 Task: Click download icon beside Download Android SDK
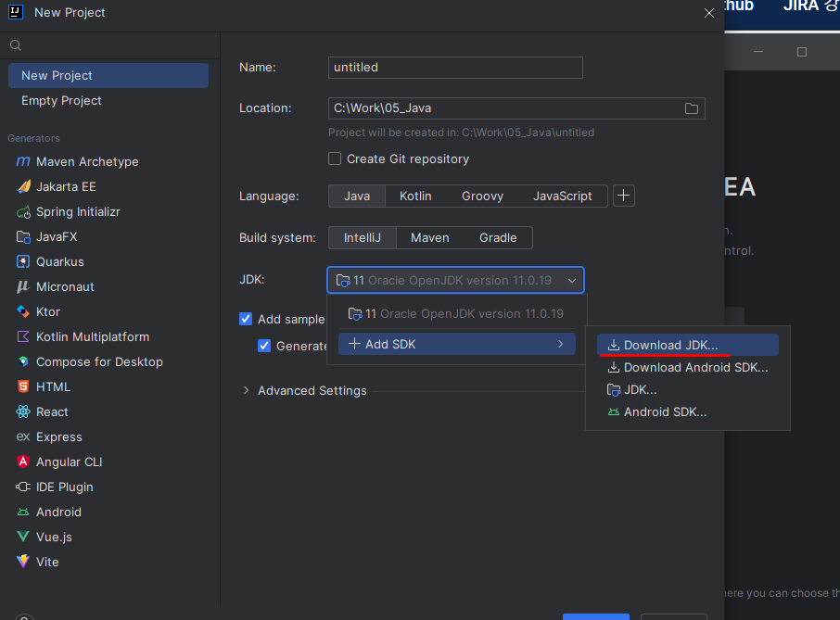(x=614, y=367)
